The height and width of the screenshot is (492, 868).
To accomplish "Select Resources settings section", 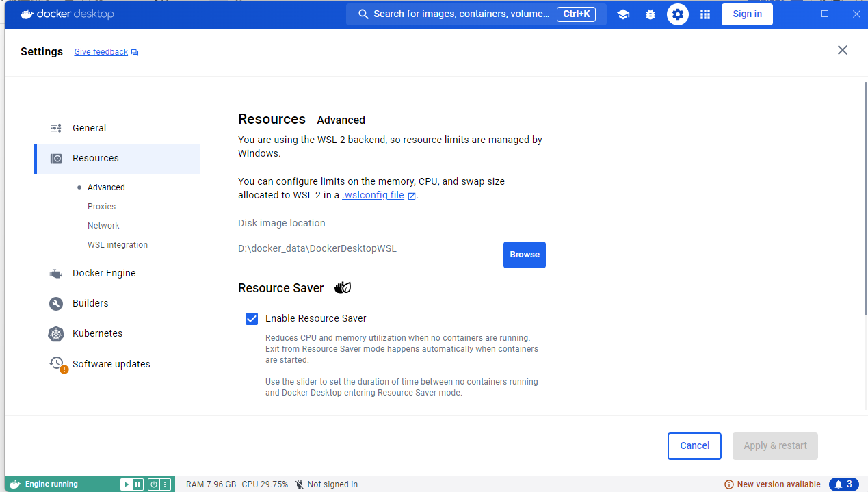I will pos(117,159).
